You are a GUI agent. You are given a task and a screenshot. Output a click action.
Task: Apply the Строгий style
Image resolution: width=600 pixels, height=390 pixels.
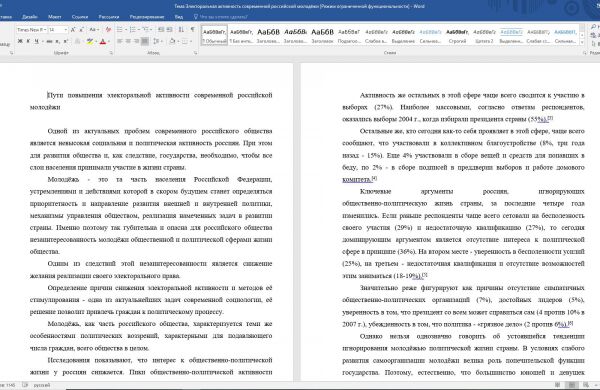point(457,35)
